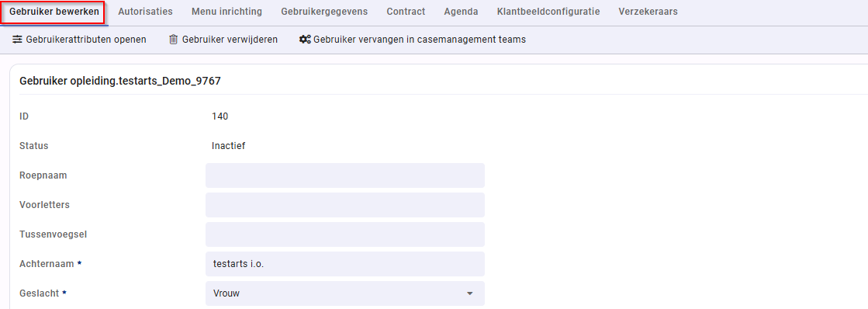Click the Achternaam field with testarts i.o.
Image resolution: width=868 pixels, height=309 pixels.
click(345, 264)
